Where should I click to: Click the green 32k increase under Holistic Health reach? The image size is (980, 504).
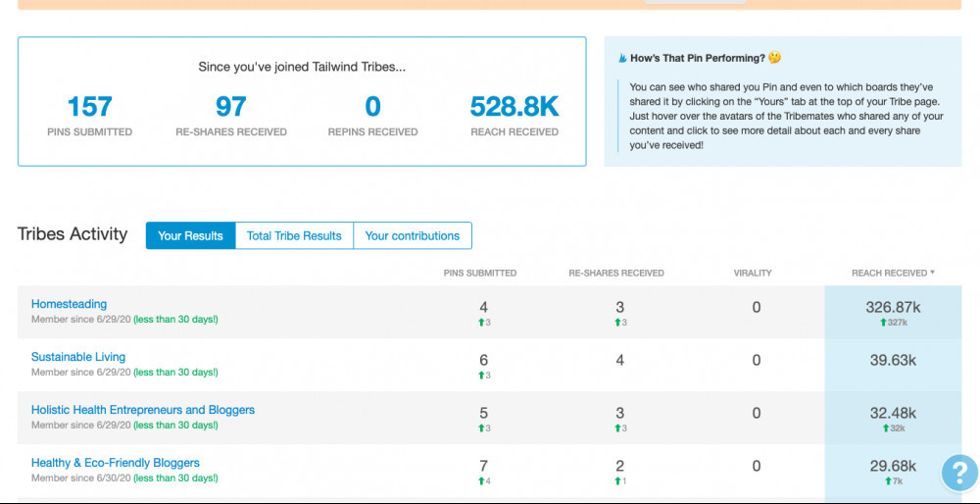894,428
